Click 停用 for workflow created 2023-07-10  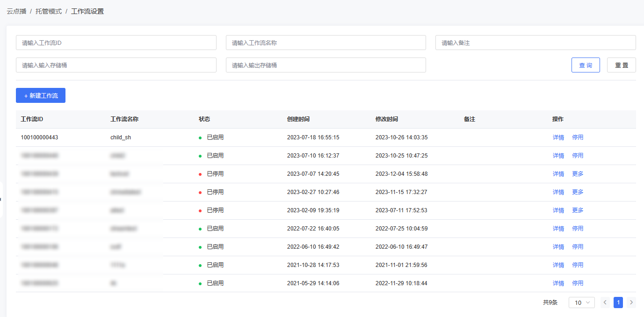(x=578, y=156)
